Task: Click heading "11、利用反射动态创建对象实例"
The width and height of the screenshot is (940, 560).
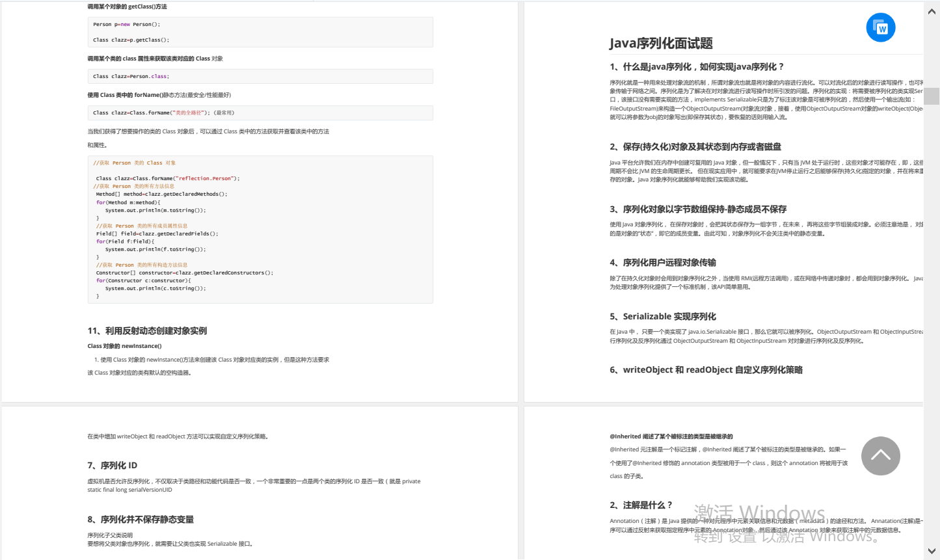Action: pyautogui.click(x=147, y=330)
